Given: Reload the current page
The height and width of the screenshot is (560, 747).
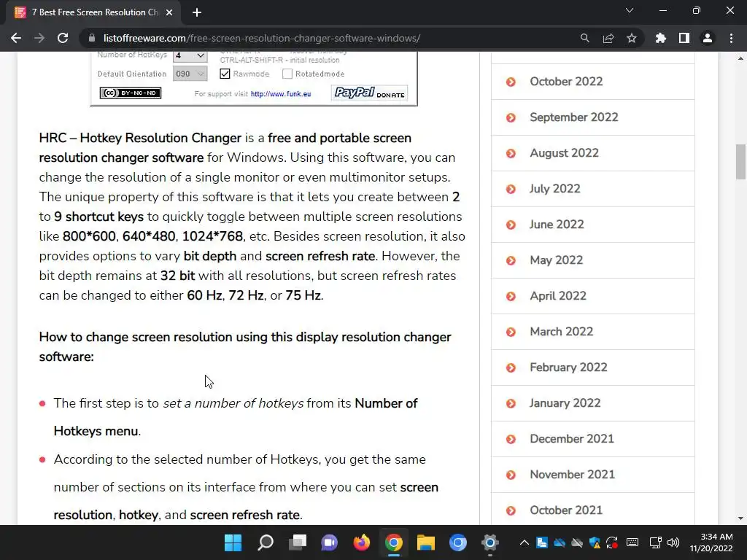Looking at the screenshot, I should (63, 38).
